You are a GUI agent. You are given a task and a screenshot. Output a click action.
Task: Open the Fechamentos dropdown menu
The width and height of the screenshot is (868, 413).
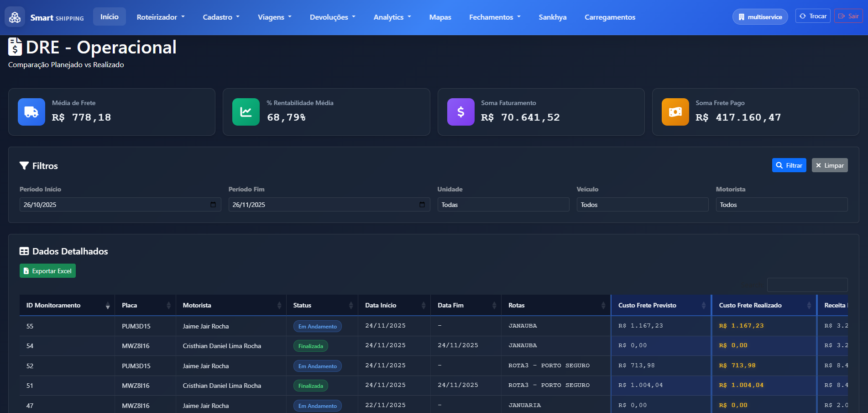click(x=495, y=17)
